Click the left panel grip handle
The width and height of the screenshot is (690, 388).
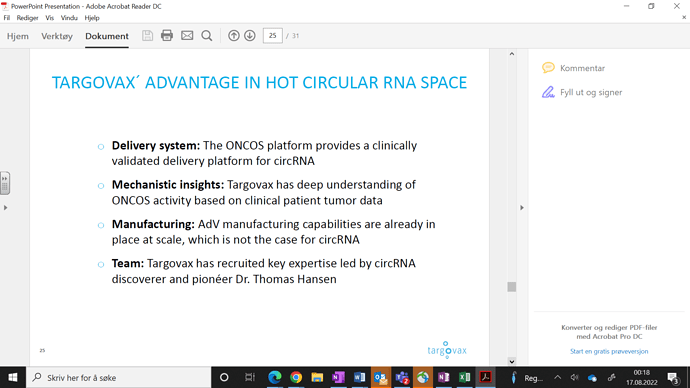click(5, 183)
